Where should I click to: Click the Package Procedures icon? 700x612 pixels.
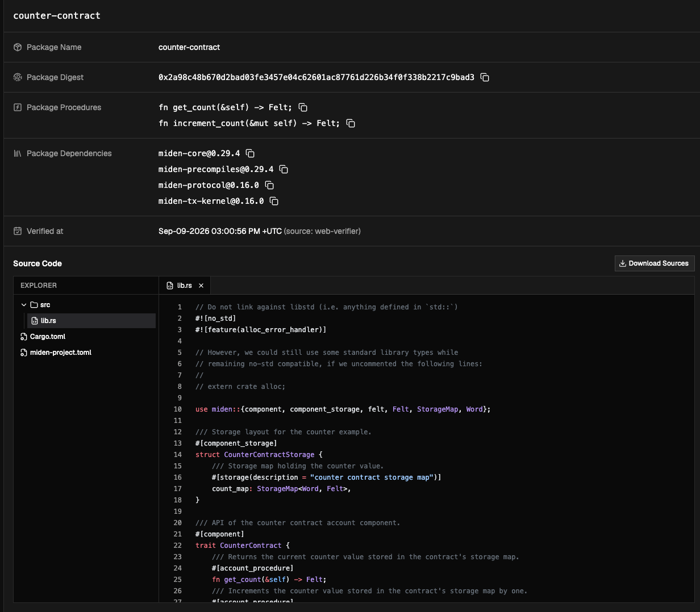coord(18,107)
